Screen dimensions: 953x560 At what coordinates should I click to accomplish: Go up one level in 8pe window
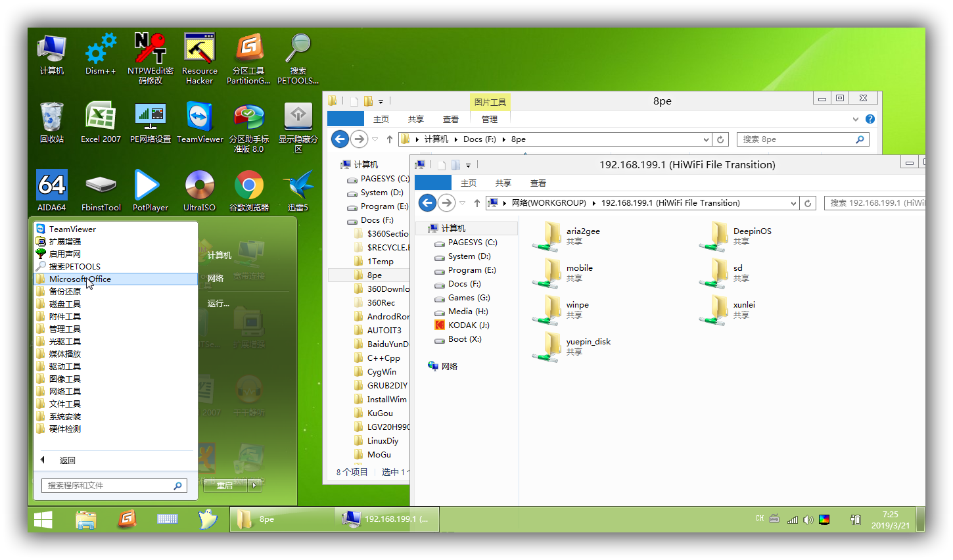pos(390,139)
